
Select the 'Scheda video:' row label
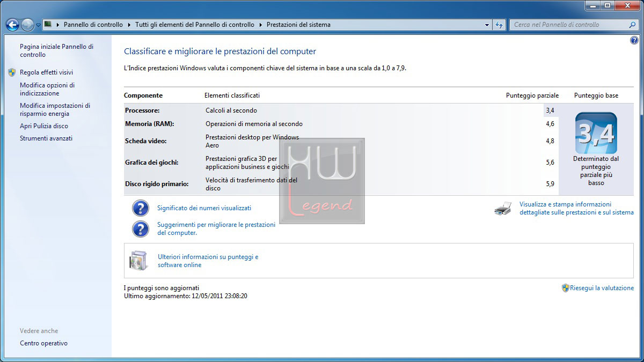coord(146,141)
